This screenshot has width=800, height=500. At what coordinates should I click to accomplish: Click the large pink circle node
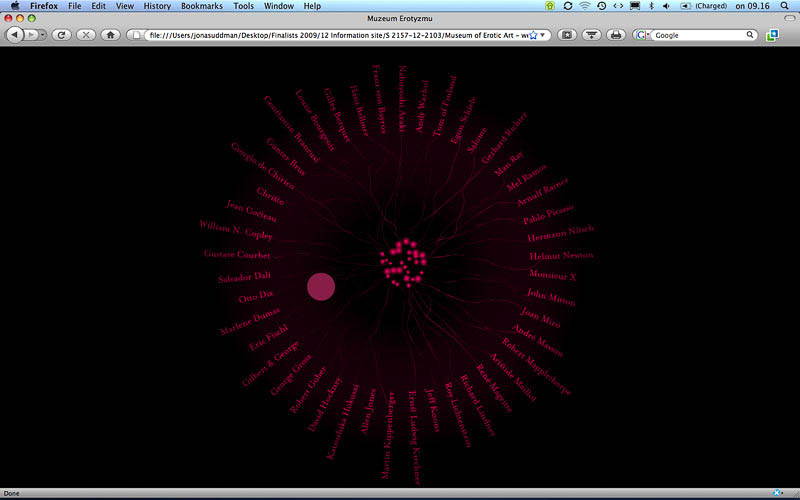(x=321, y=286)
